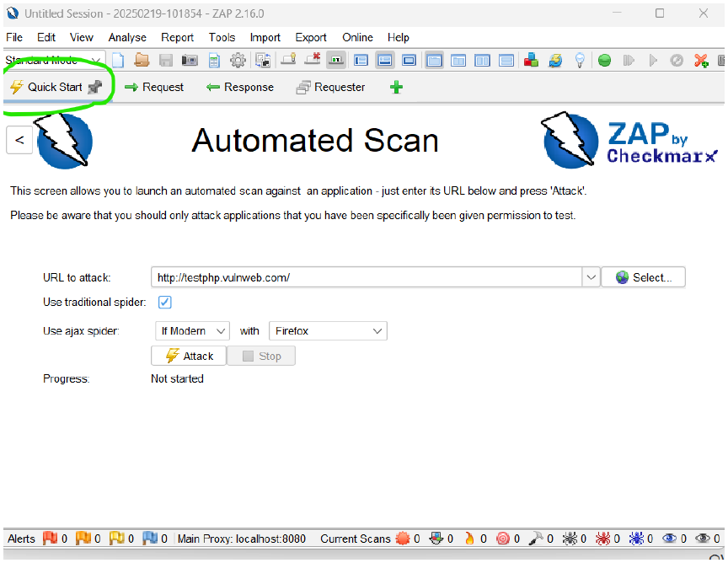Open Options via the gear icon
Image resolution: width=728 pixels, height=563 pixels.
238,61
